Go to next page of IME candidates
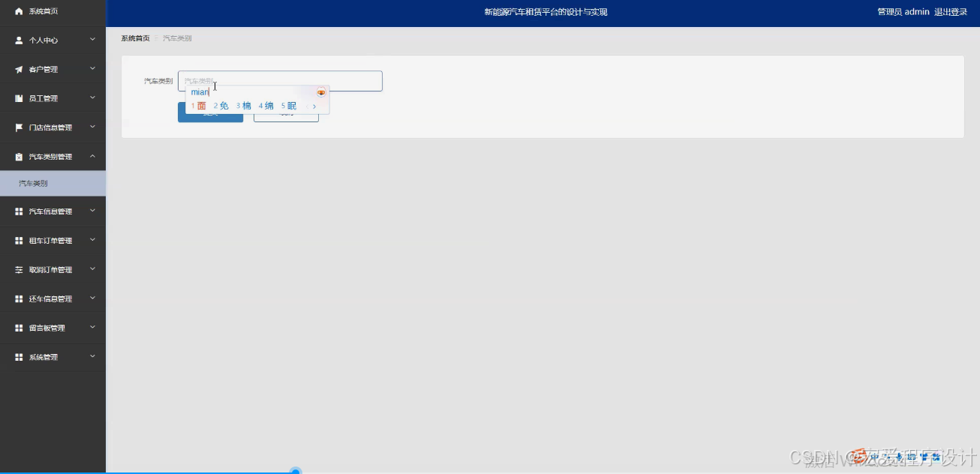980x474 pixels. coord(314,106)
